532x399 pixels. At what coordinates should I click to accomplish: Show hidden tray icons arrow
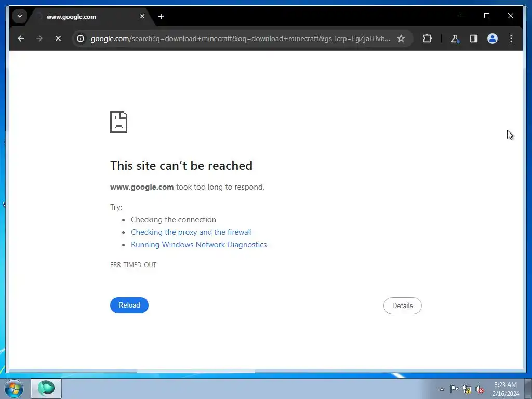[x=442, y=389]
